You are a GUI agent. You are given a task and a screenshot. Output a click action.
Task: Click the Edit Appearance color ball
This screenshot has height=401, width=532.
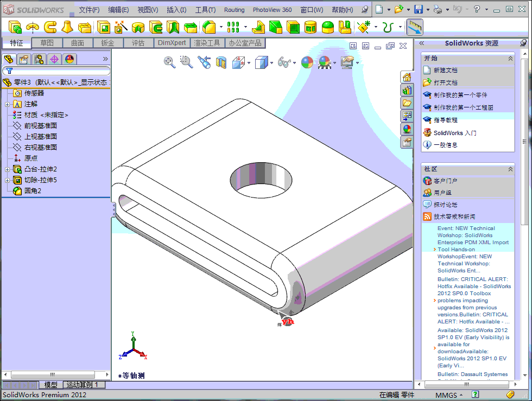tap(307, 62)
